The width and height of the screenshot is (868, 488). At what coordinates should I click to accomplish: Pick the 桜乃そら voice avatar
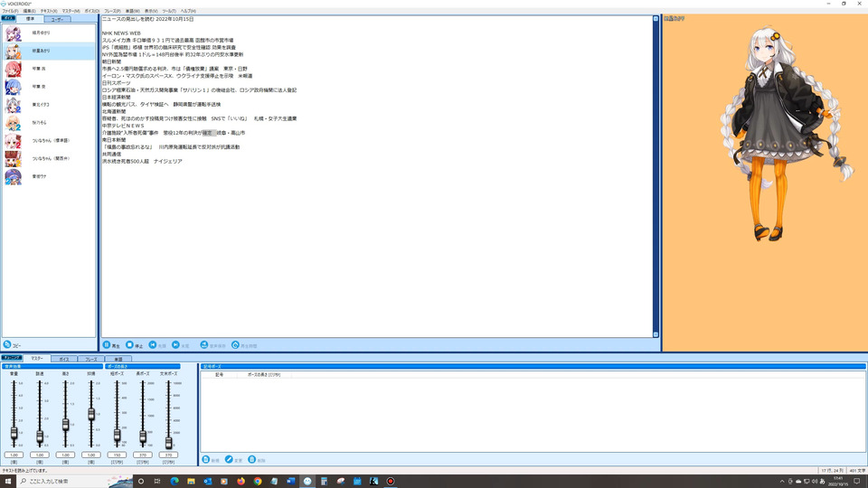pyautogui.click(x=13, y=123)
